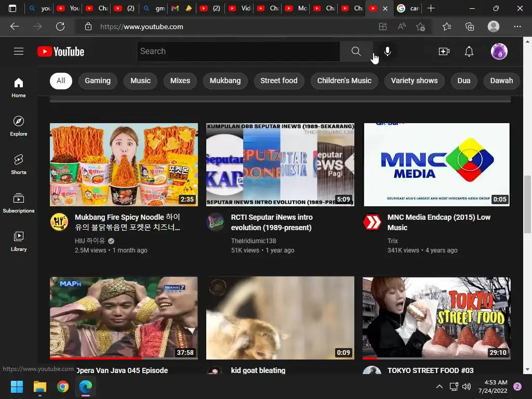
Task: Open the Favorites list icon
Action: click(447, 26)
